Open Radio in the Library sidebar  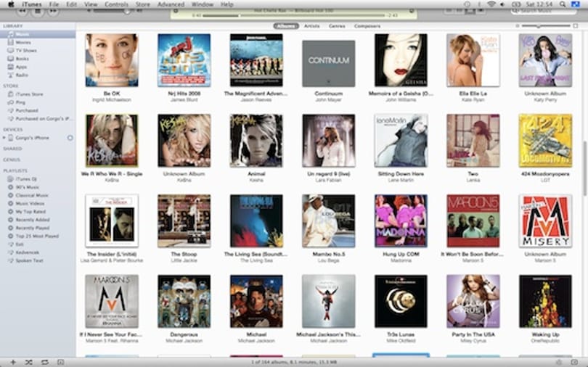[x=38, y=75]
